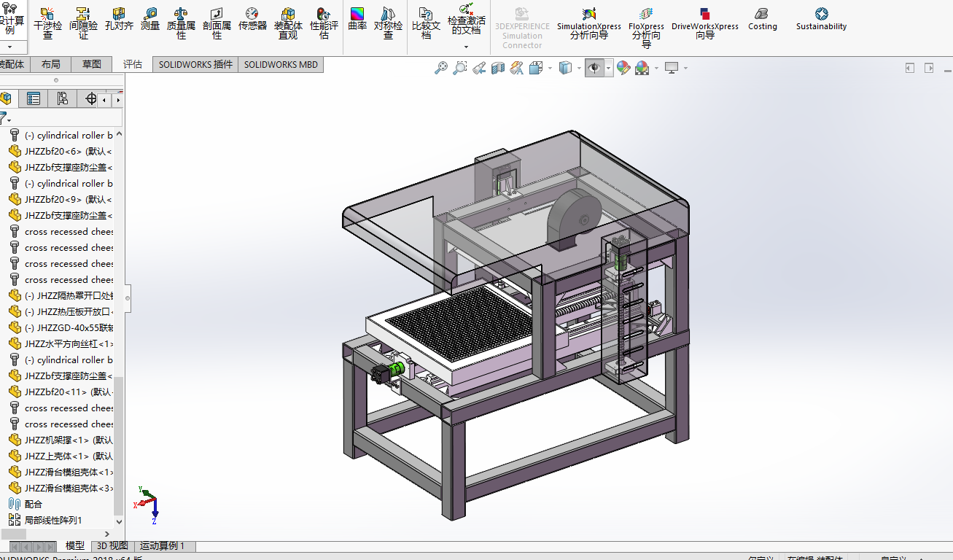Click the View Orientation cube icon
Screen dimensions: 953x560
536,68
